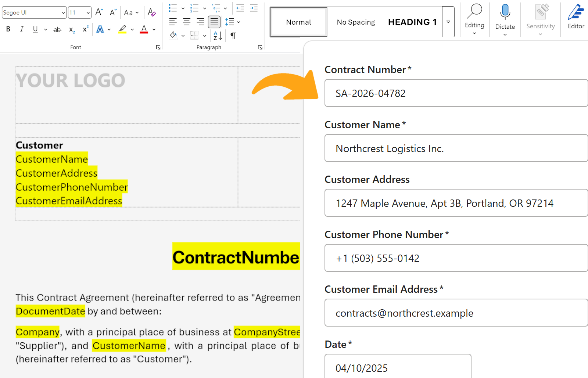This screenshot has height=378, width=588.
Task: Expand font color dropdown arrow
Action: pos(154,29)
